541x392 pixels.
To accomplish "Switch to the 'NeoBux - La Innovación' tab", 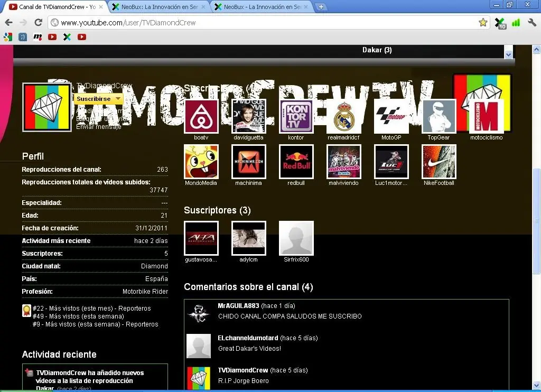I will [x=261, y=6].
